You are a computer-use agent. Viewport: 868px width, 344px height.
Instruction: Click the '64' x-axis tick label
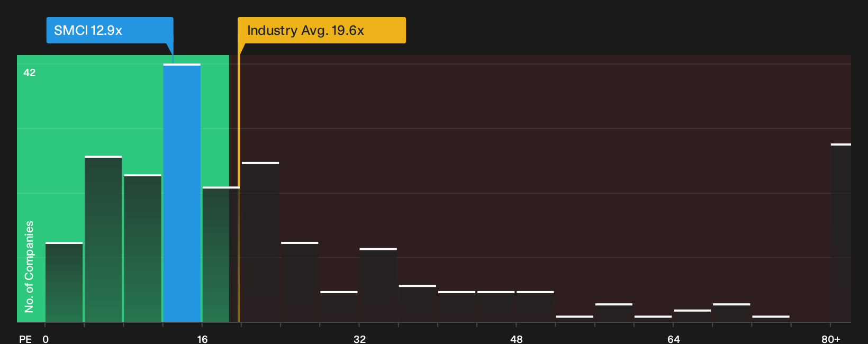coord(673,339)
